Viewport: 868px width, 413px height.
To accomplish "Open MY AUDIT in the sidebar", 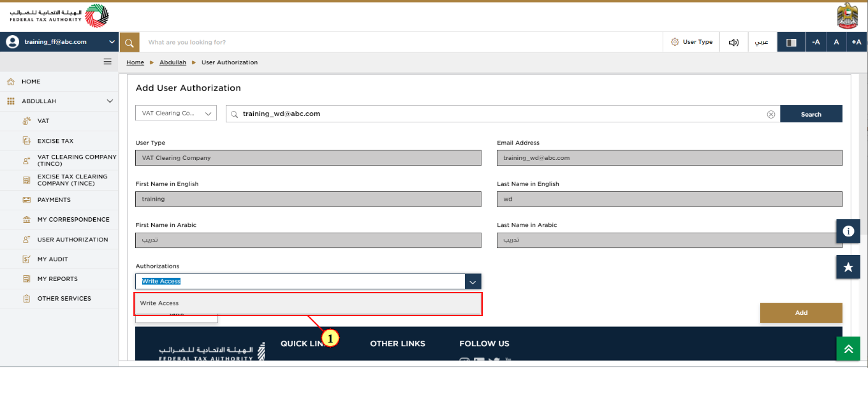I will 59,259.
